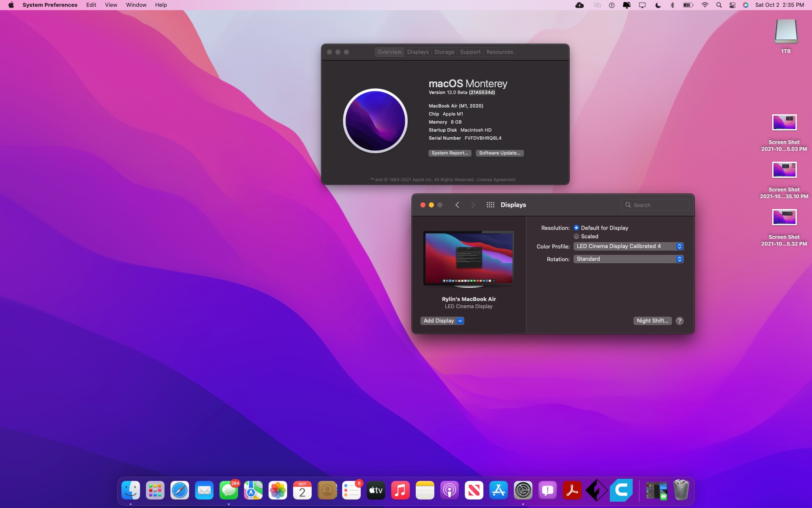The width and height of the screenshot is (812, 508).
Task: Open Finder from the Dock
Action: [x=131, y=491]
